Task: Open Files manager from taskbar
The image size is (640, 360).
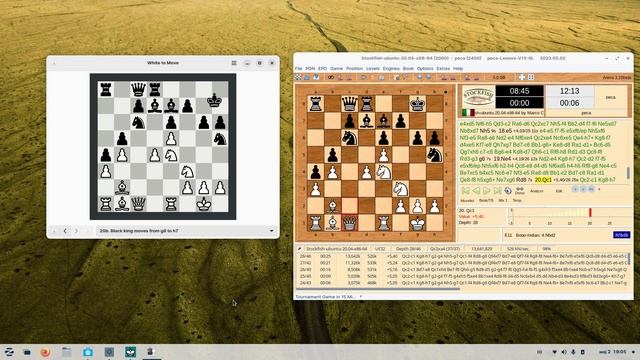Action: (67, 352)
